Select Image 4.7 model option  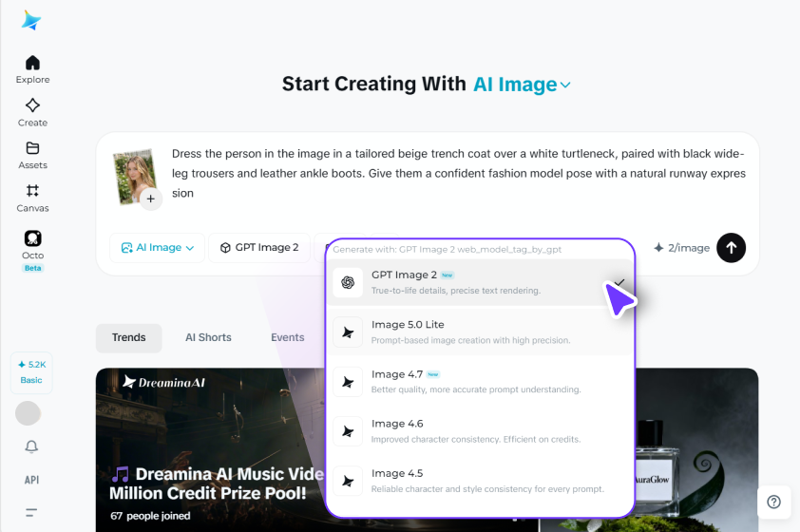tap(480, 382)
